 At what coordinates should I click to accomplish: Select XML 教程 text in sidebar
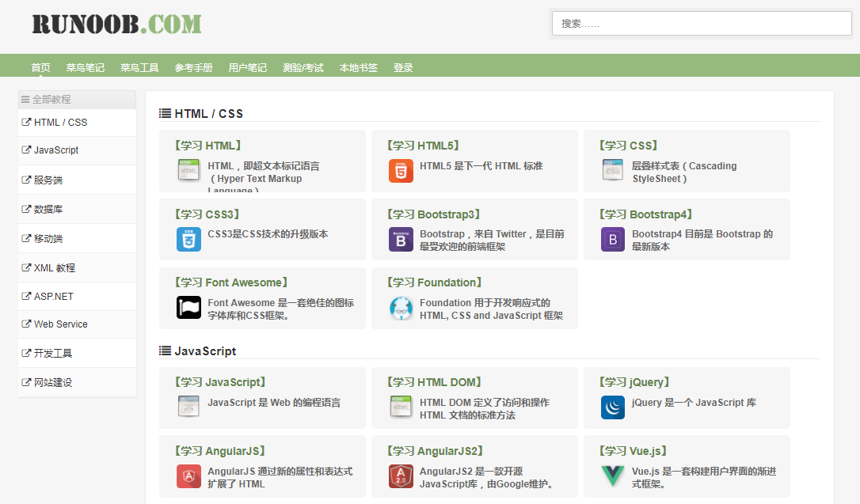point(55,267)
